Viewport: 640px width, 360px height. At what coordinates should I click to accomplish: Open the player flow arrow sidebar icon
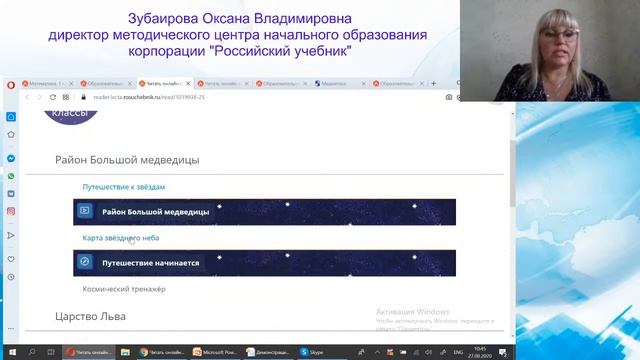(x=11, y=236)
